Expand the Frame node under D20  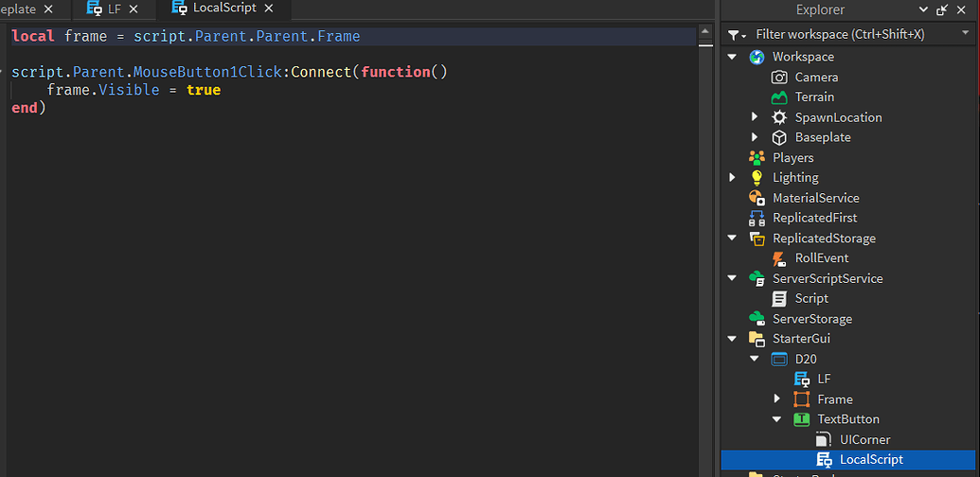click(x=777, y=398)
